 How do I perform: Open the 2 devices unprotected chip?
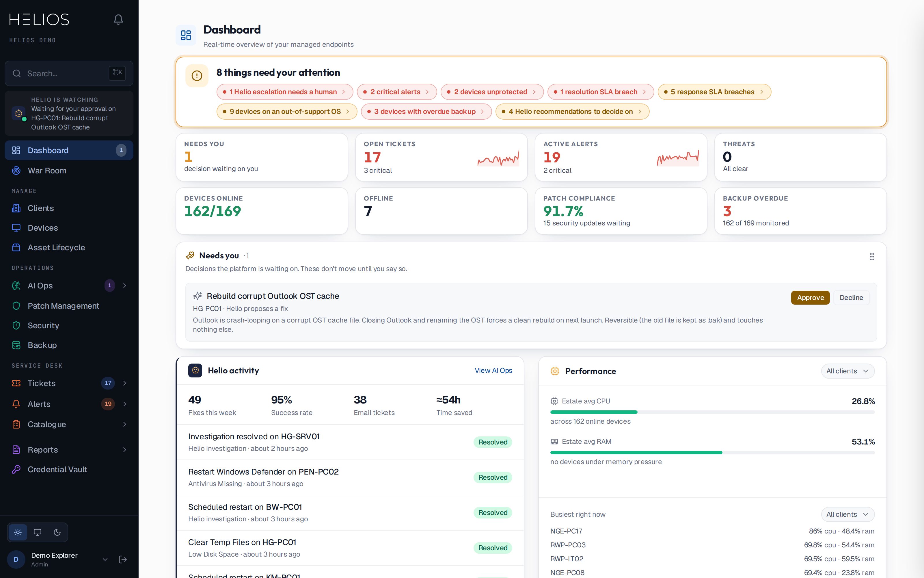(492, 92)
